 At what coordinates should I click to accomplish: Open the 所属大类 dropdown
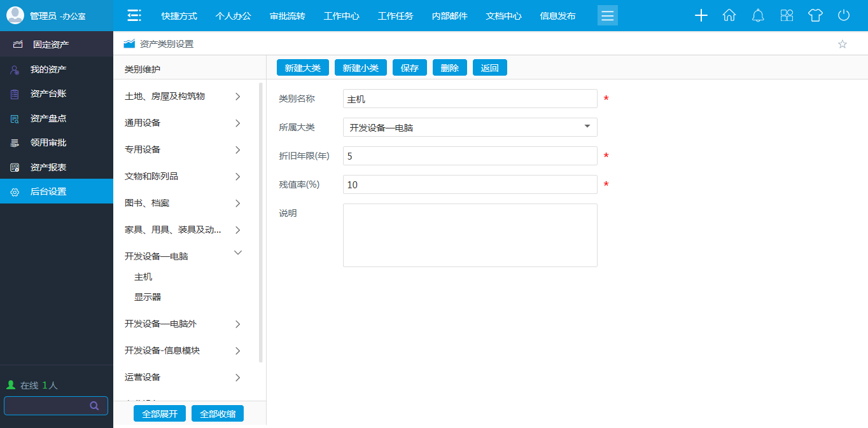[587, 127]
